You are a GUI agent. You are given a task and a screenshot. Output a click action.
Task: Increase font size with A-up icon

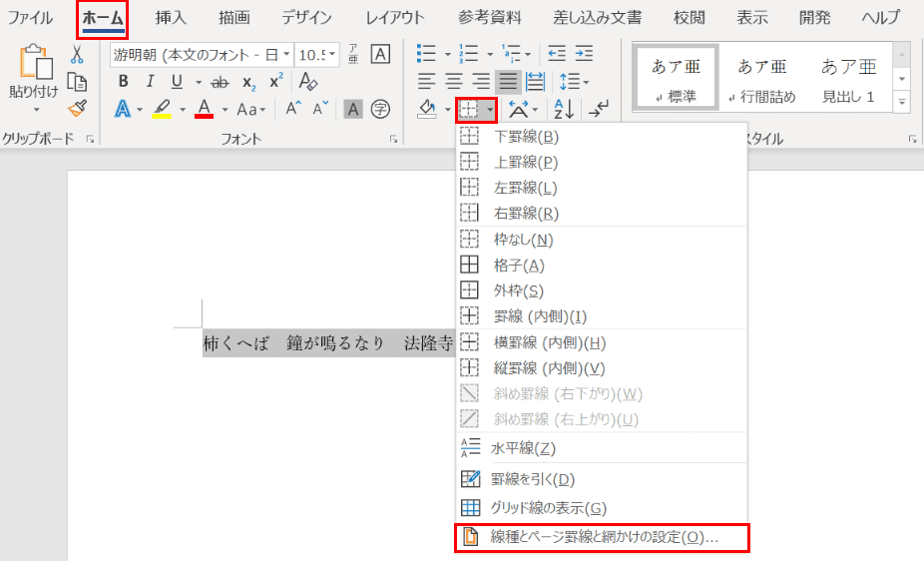click(x=293, y=109)
